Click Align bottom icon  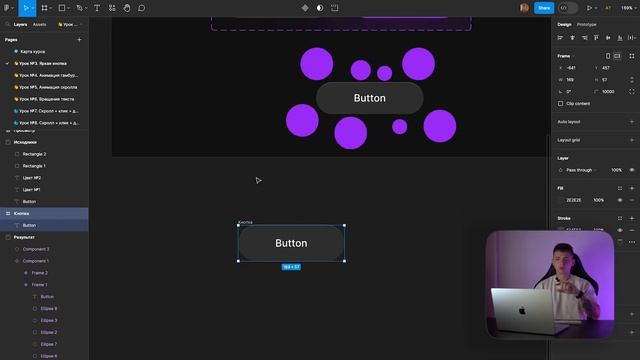click(620, 38)
